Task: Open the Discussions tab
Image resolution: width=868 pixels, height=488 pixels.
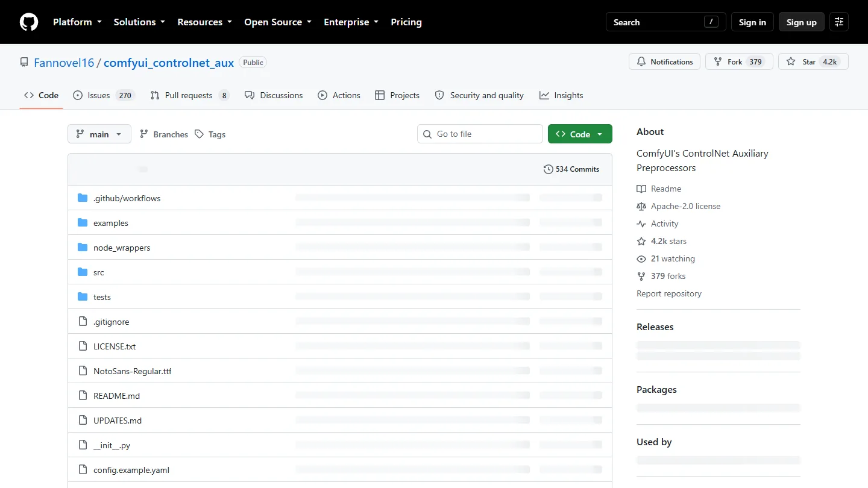Action: 274,95
